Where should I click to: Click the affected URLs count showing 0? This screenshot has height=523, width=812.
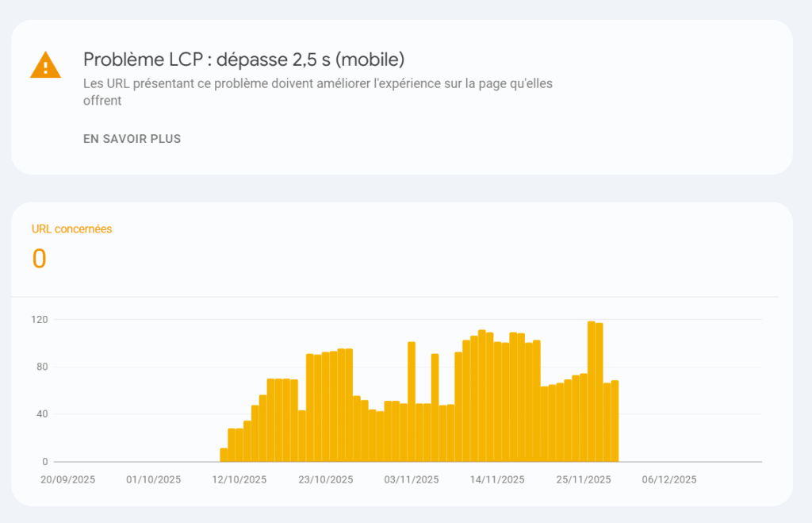[38, 259]
